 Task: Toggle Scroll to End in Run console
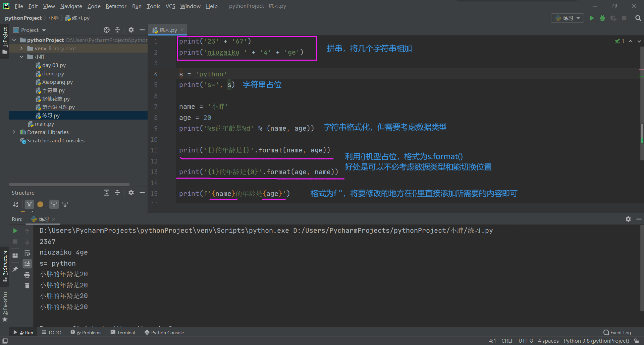(27, 264)
